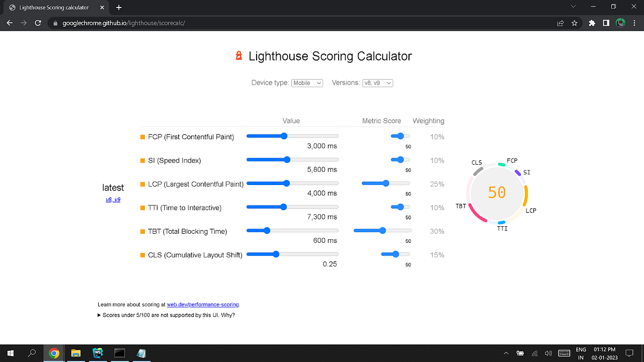Open the Device type Mobile dropdown
644x362 pixels.
click(306, 83)
